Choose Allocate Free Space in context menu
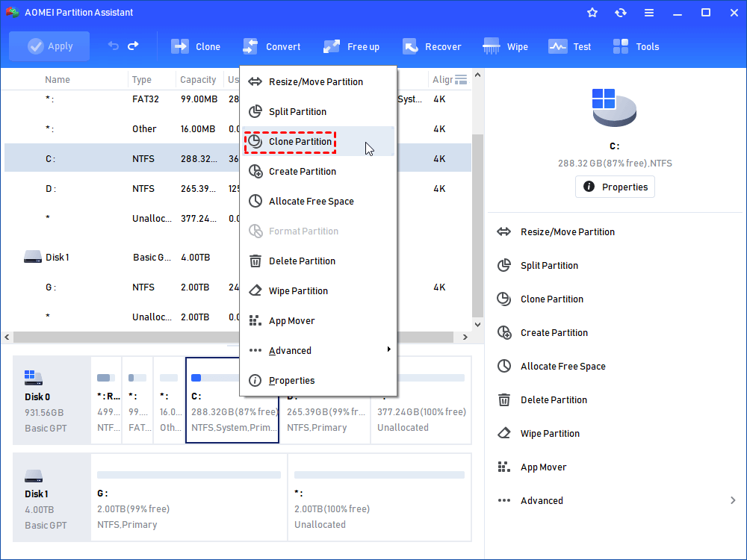 (x=318, y=201)
